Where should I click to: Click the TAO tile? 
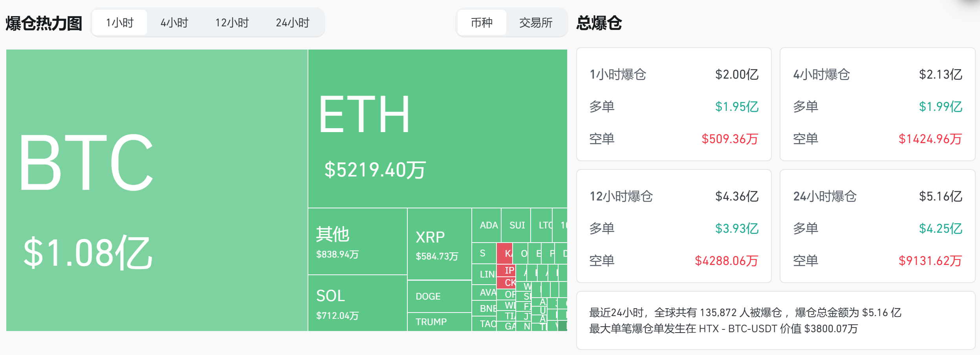tap(483, 324)
